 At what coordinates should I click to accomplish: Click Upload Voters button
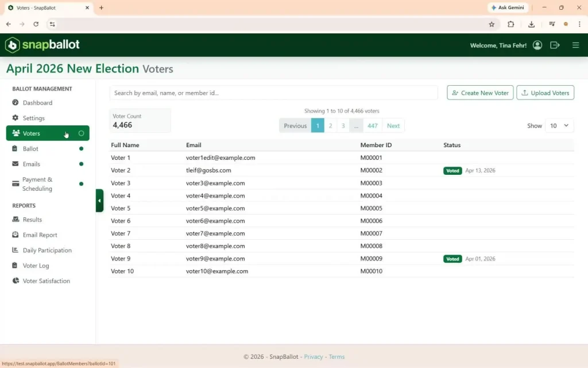pos(545,93)
